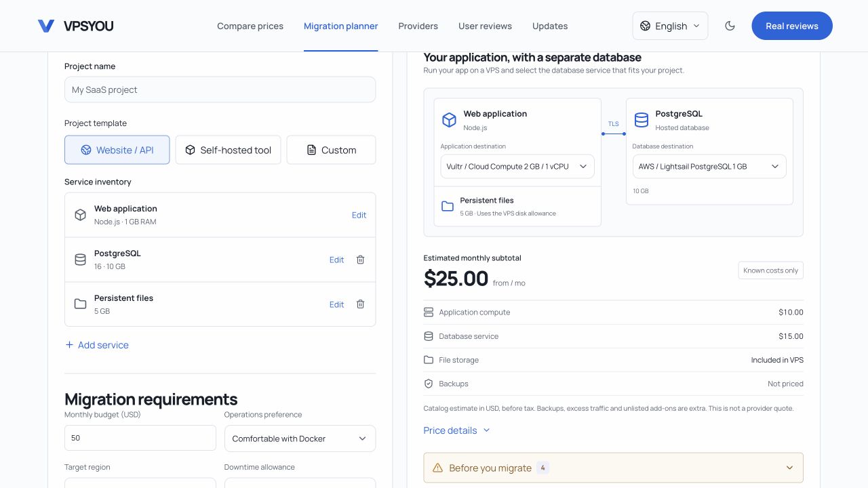Click the Custom template document icon
The image size is (868, 488).
click(x=311, y=150)
